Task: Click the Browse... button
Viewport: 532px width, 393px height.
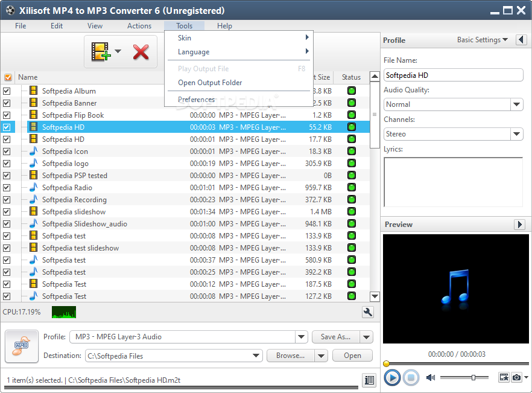Action: [x=291, y=356]
